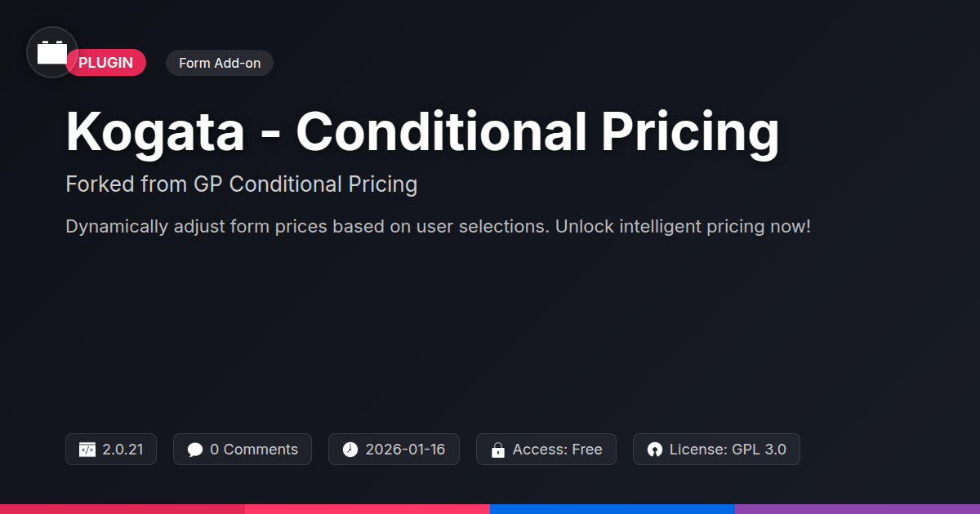Click the blue bottom bar segment
This screenshot has width=980, height=514.
point(612,508)
